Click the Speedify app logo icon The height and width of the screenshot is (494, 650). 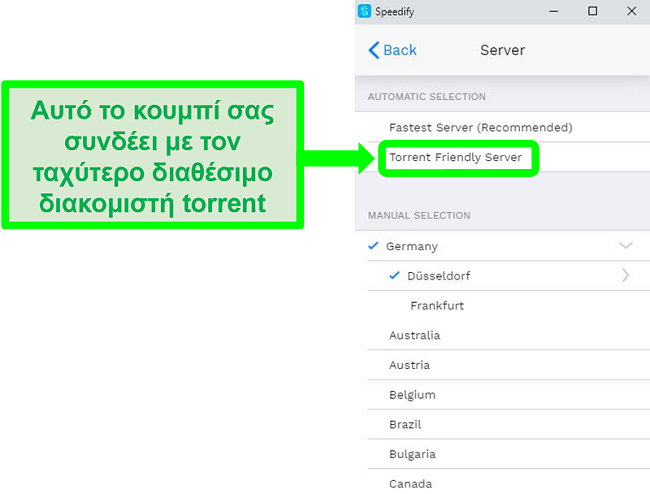(x=364, y=11)
